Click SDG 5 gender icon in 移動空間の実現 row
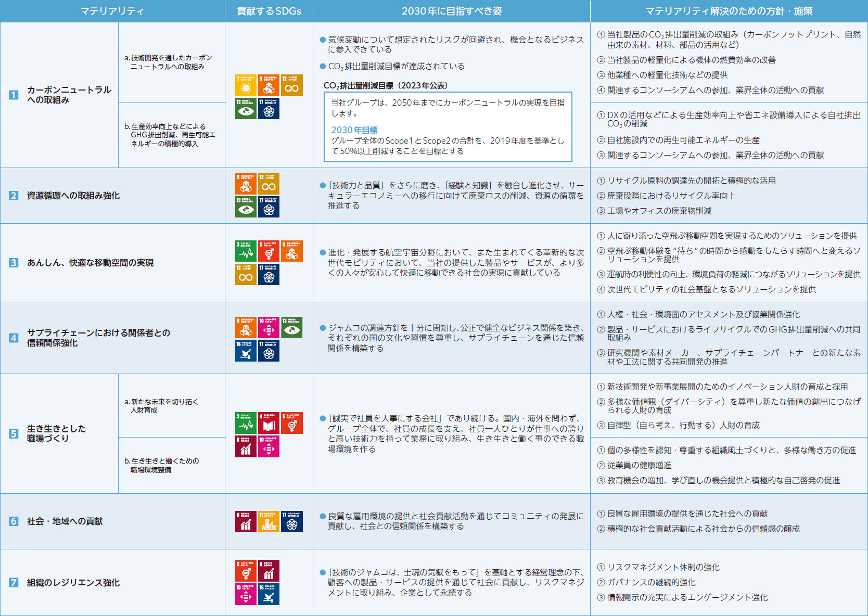868x616 pixels. pyautogui.click(x=269, y=251)
